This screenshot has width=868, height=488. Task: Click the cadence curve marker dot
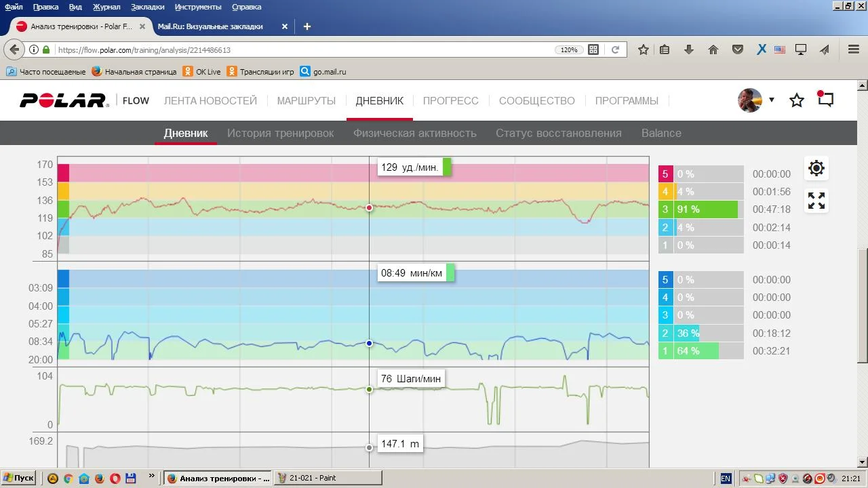pos(369,390)
